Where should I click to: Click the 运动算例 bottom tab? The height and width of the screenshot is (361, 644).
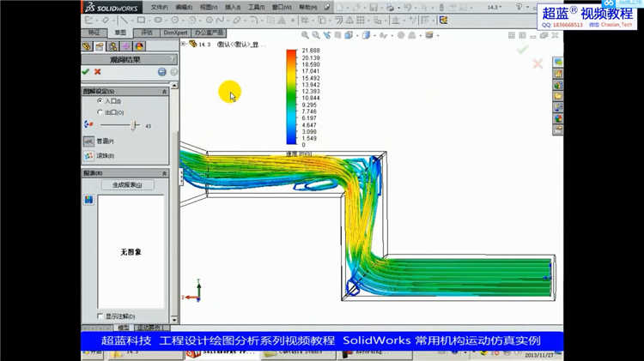click(x=149, y=328)
